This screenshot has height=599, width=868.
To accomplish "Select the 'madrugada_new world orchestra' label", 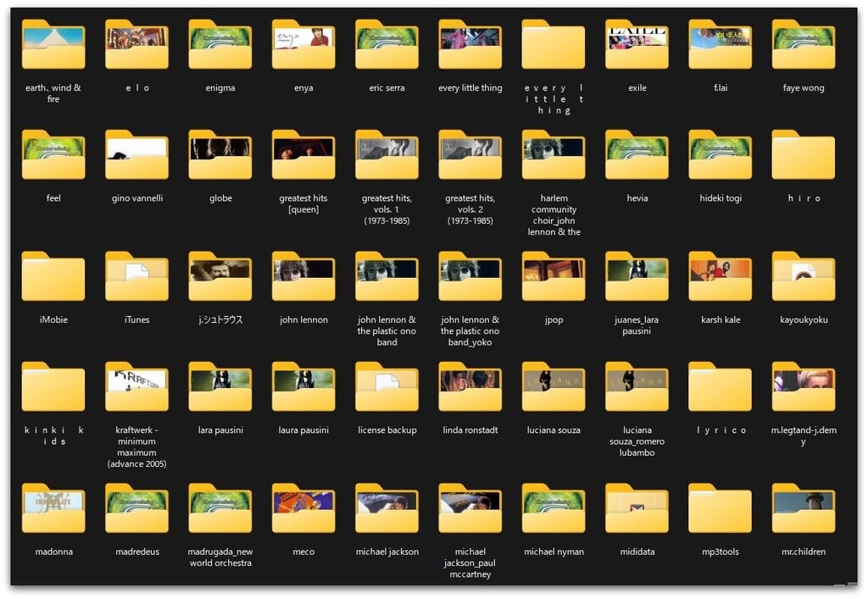I will 220,557.
